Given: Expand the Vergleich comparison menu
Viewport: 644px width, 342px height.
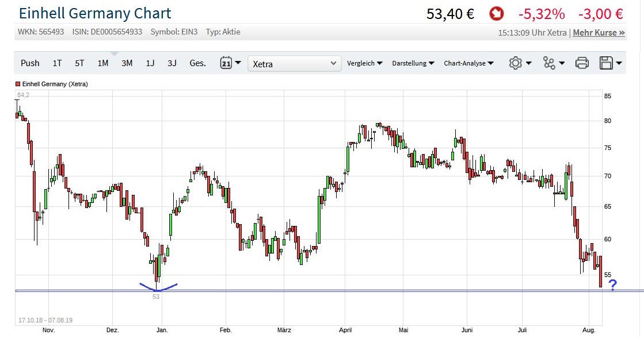Looking at the screenshot, I should pos(365,63).
